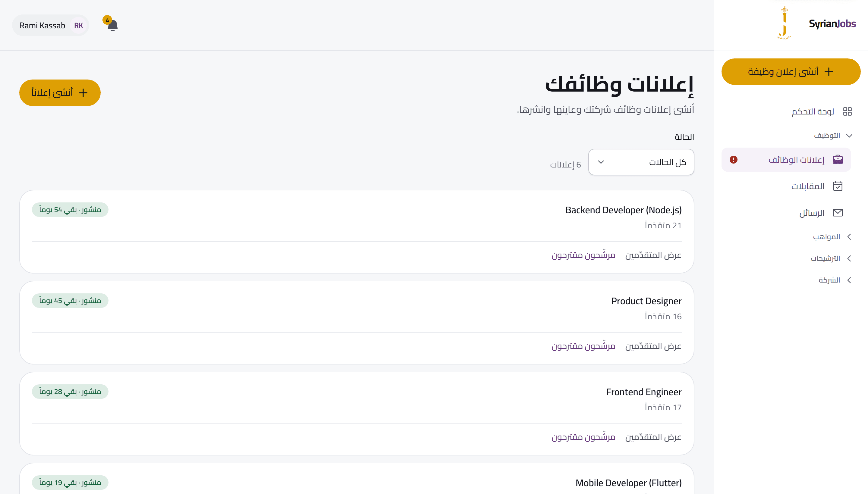
Task: Open the Rami Kassab user menu
Action: (x=51, y=25)
